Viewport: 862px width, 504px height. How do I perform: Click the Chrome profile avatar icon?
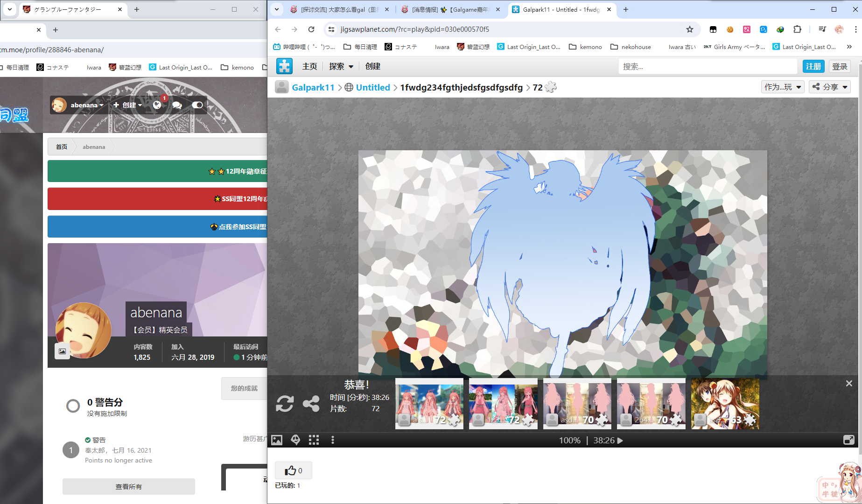click(839, 29)
